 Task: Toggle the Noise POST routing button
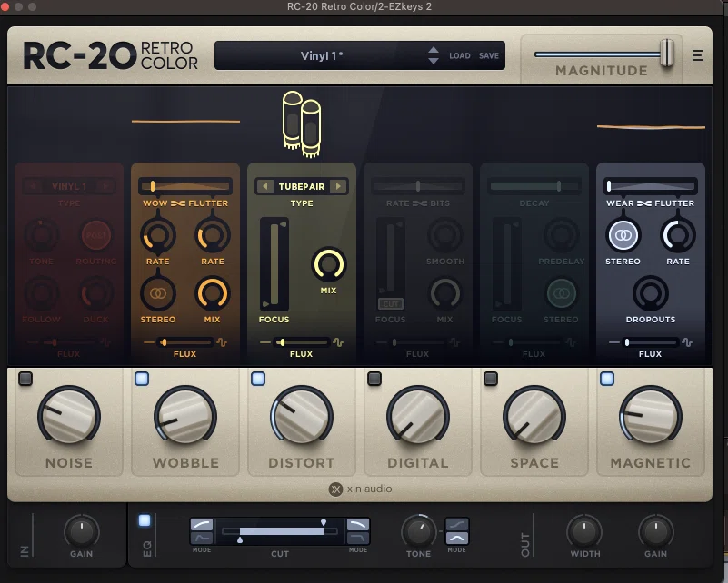click(x=96, y=235)
